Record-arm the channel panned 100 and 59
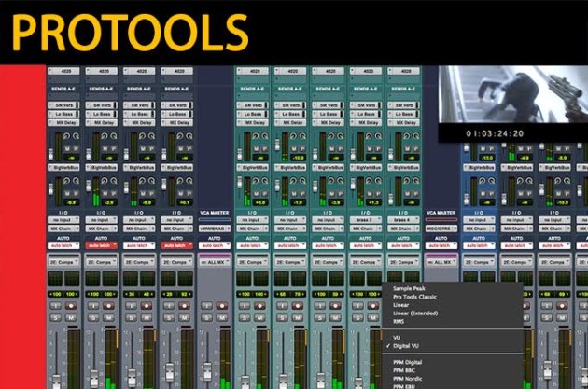Viewport: 588px width, 389px height. (335, 306)
